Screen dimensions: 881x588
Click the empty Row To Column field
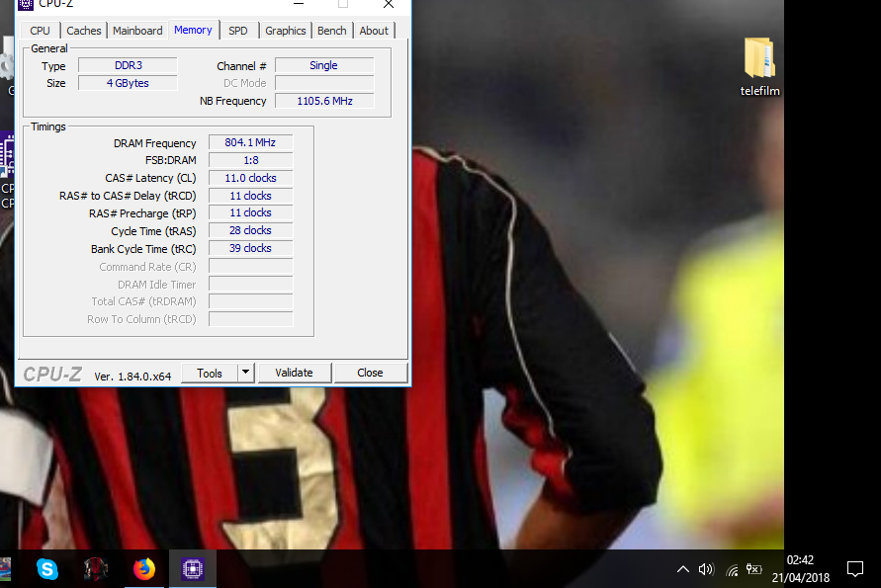pos(250,319)
